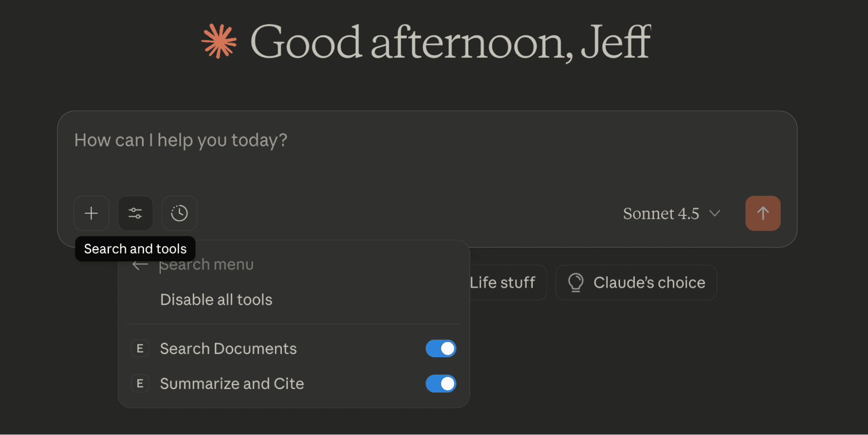Screen dimensions: 868x435
Task: Click the Search menu field in the panel
Action: click(207, 264)
